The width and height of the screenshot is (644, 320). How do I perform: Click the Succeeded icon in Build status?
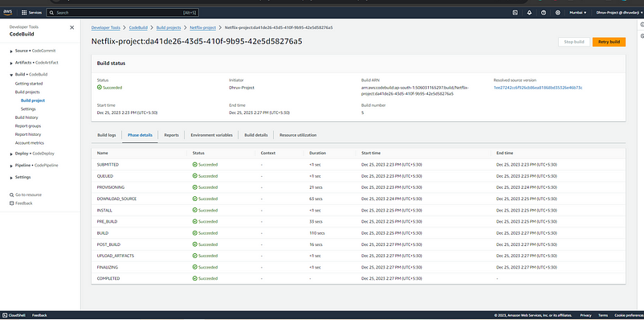click(100, 88)
